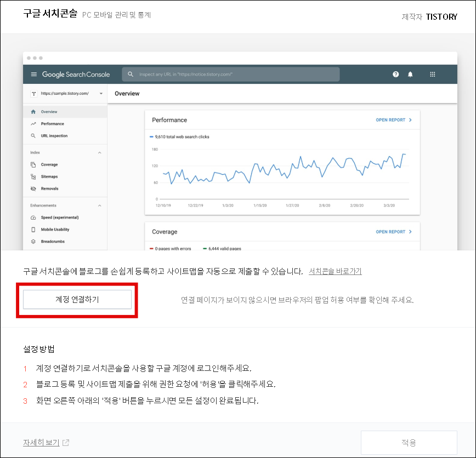
Task: Click the Performance card title
Action: tap(169, 120)
